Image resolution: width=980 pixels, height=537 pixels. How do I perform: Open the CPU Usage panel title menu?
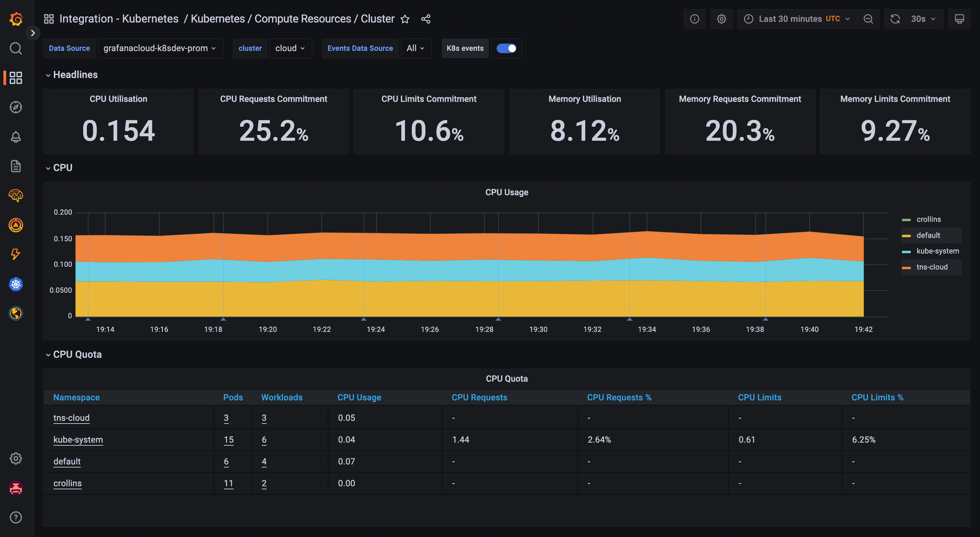506,193
